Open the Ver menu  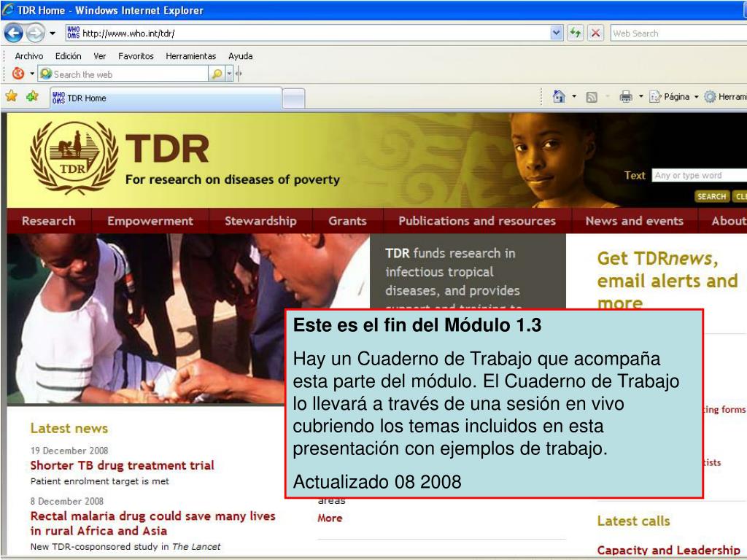(99, 56)
